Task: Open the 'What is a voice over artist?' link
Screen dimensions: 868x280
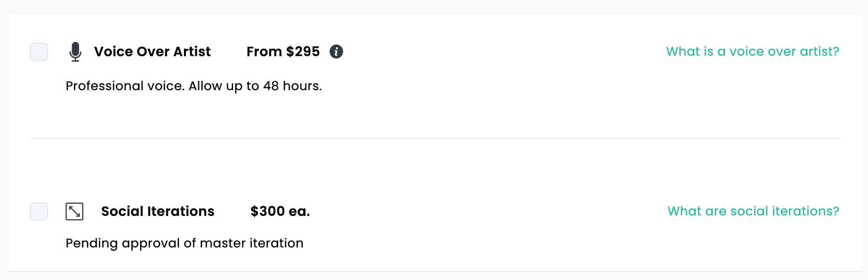Action: point(753,51)
